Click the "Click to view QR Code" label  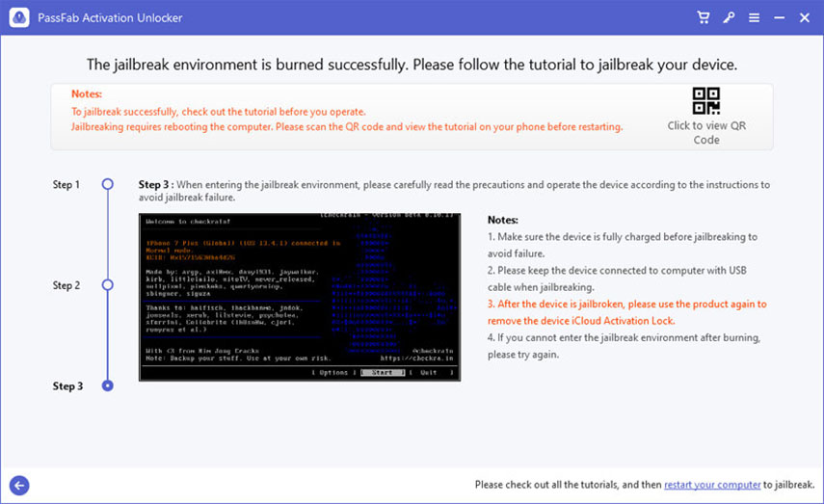coord(706,132)
